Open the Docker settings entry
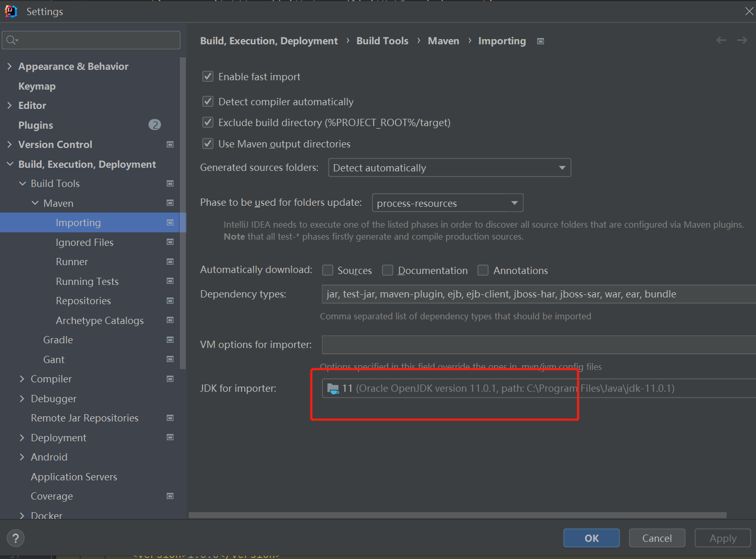The width and height of the screenshot is (756, 559). click(46, 515)
